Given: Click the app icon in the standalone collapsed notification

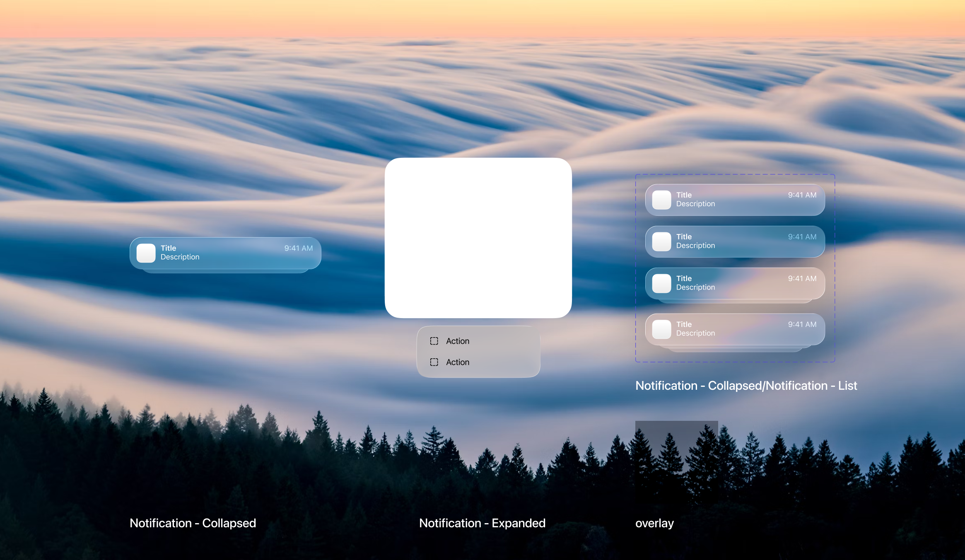Looking at the screenshot, I should point(146,253).
